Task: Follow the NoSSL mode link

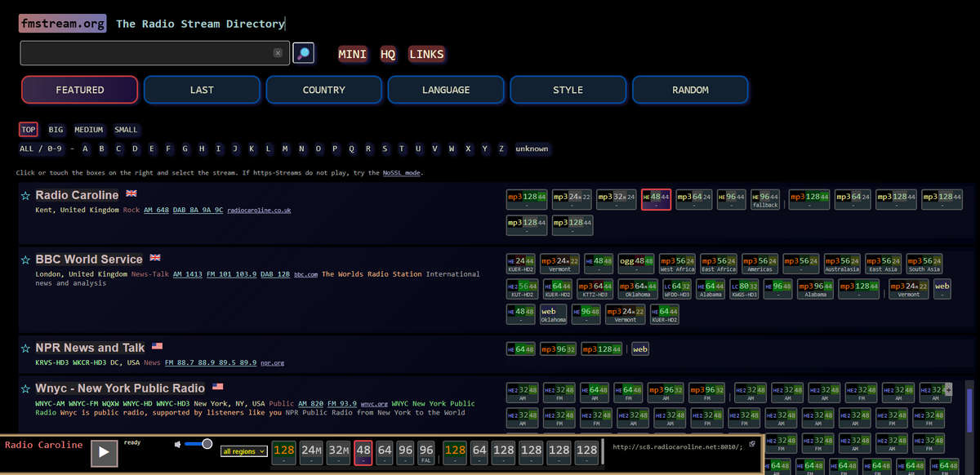Action: click(x=401, y=173)
